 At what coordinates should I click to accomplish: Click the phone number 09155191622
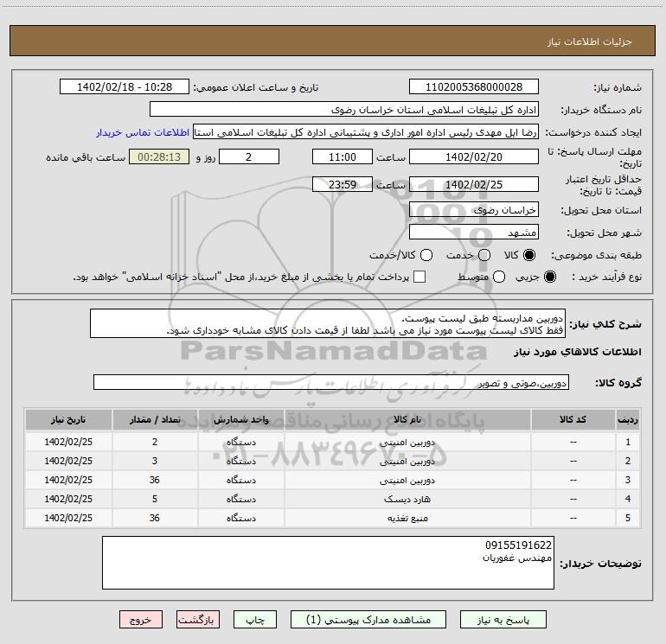coord(518,545)
